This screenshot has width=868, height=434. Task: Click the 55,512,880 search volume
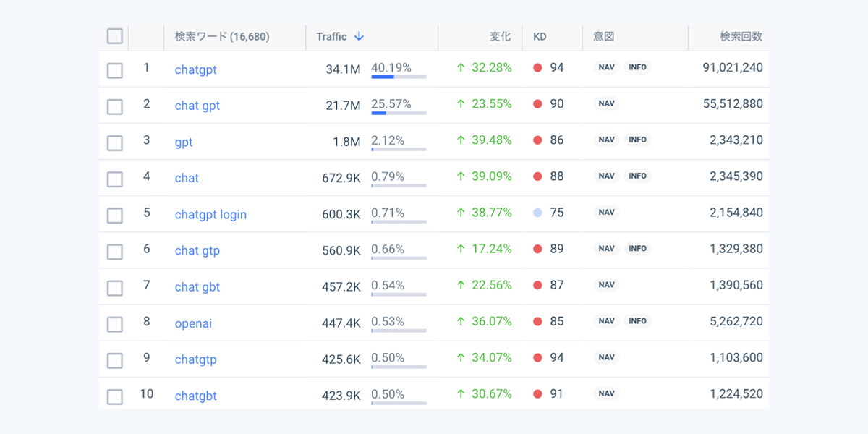(x=733, y=103)
